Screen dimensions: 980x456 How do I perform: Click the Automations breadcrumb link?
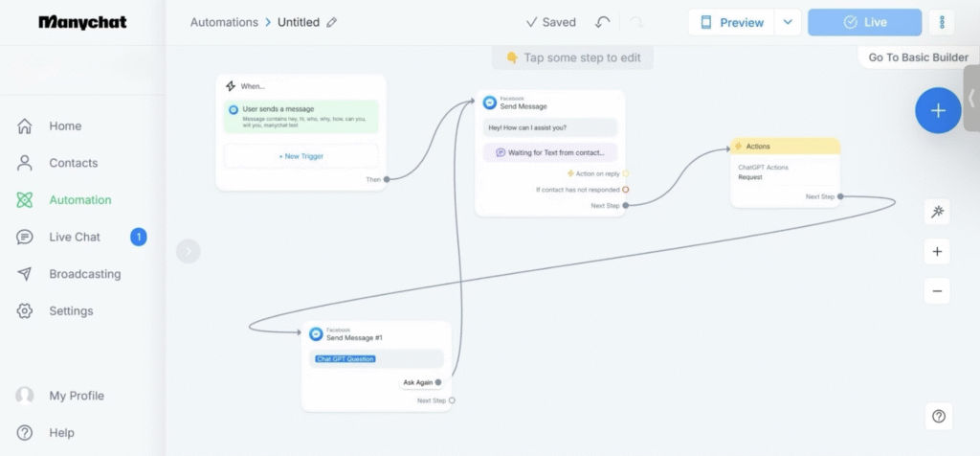coord(224,22)
